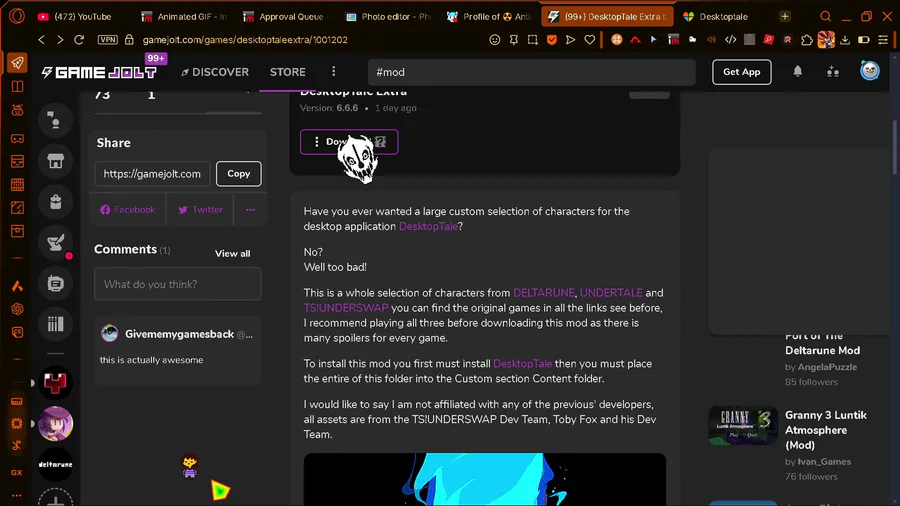
Task: Bookmark the page with the heart icon
Action: pyautogui.click(x=589, y=40)
